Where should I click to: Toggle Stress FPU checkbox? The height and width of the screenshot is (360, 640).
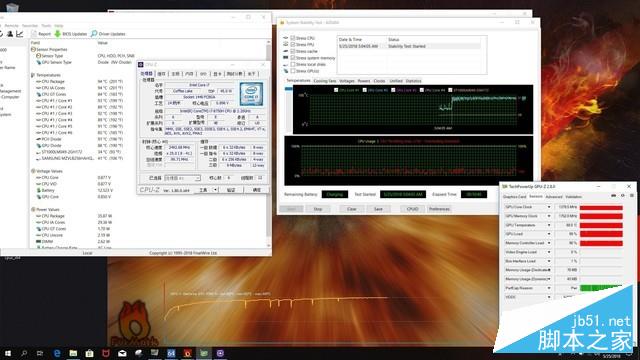tap(293, 44)
